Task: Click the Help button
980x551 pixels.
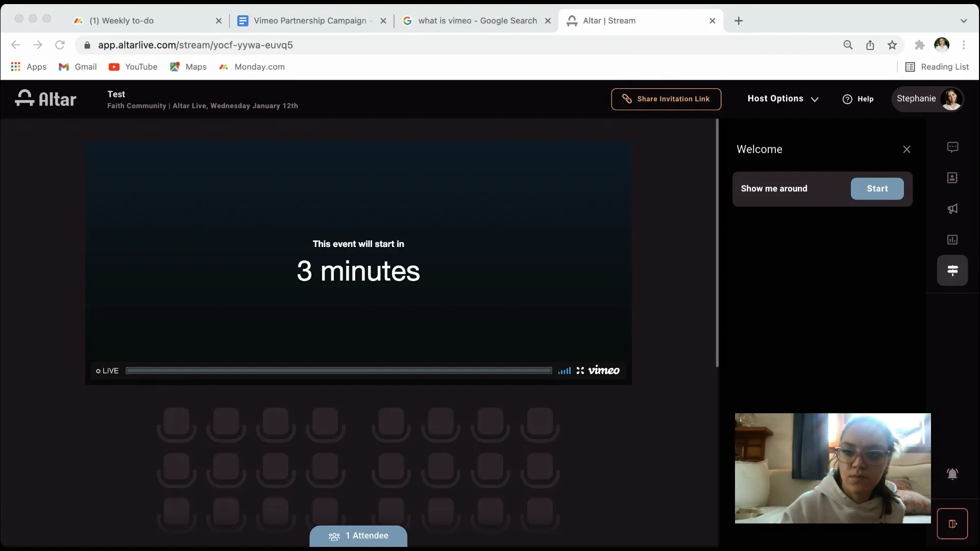Action: coord(858,99)
